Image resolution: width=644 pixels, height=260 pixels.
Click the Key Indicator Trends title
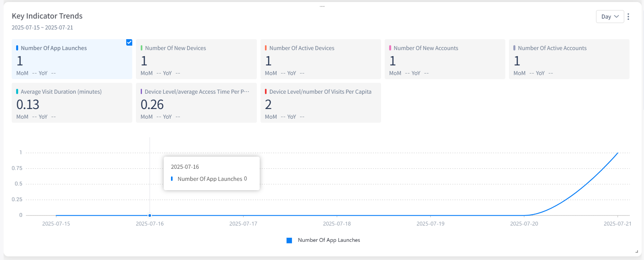point(47,16)
